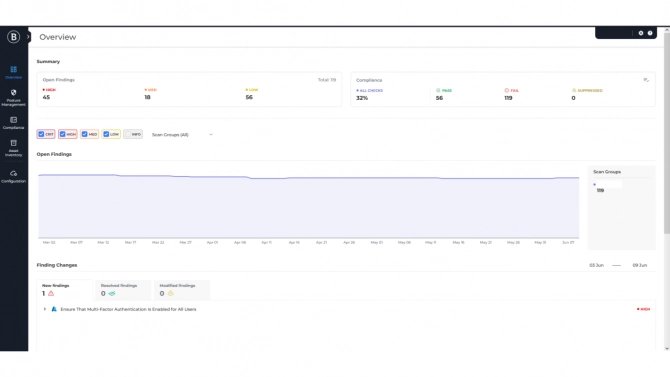Enable the INFO severity checkbox
This screenshot has height=377, width=670.
click(128, 134)
